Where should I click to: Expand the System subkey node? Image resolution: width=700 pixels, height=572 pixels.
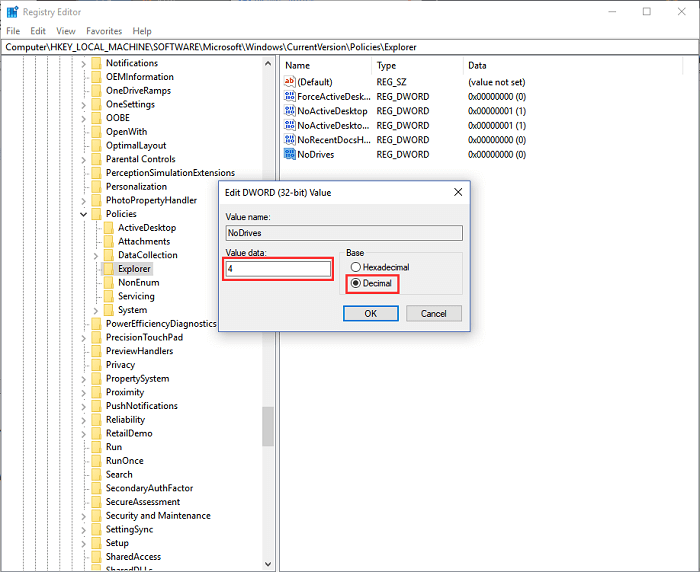point(95,310)
